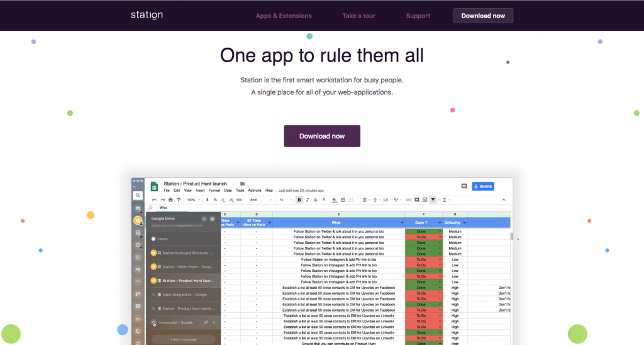Click the Google Drive notifications bell
Viewport: 644px width, 345px height.
click(x=204, y=219)
